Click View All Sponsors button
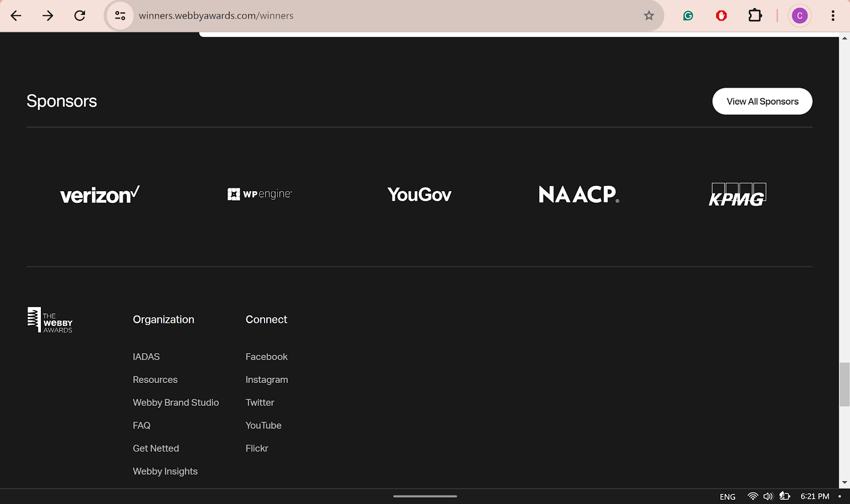 (762, 101)
